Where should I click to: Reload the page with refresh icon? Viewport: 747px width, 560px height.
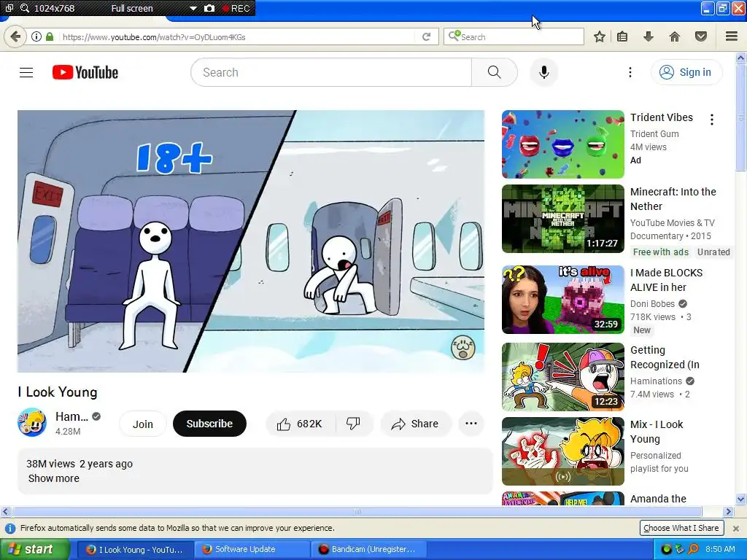(x=426, y=36)
